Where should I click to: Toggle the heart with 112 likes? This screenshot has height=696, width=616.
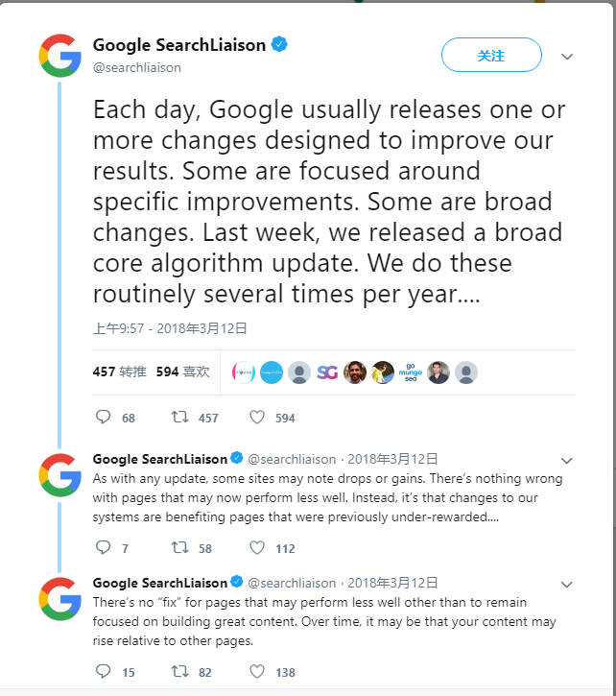click(x=257, y=548)
